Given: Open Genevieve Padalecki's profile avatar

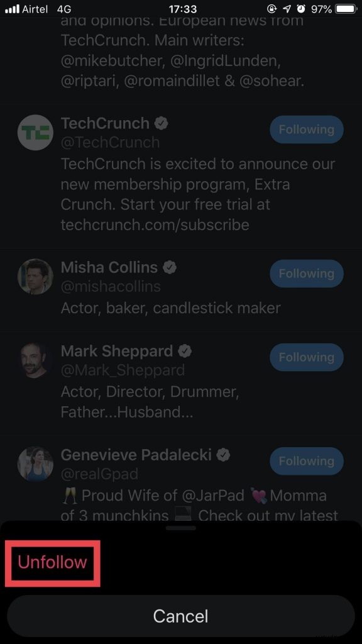Looking at the screenshot, I should click(35, 464).
